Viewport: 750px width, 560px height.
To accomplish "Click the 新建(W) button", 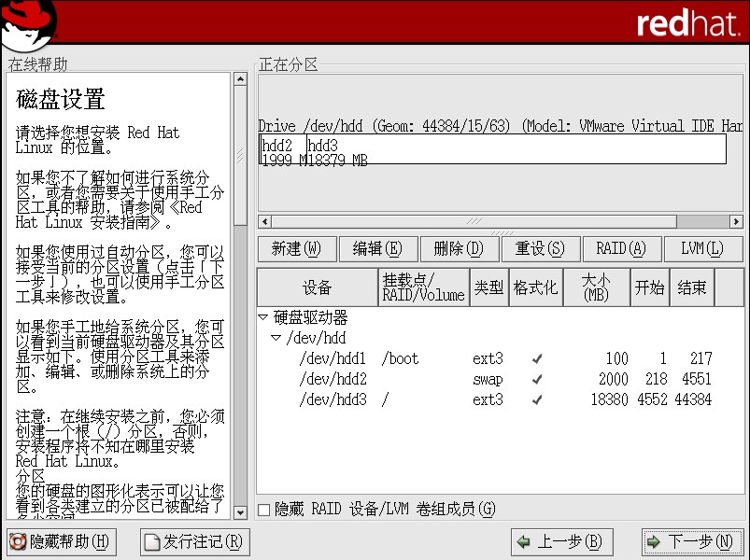I will pos(297,249).
